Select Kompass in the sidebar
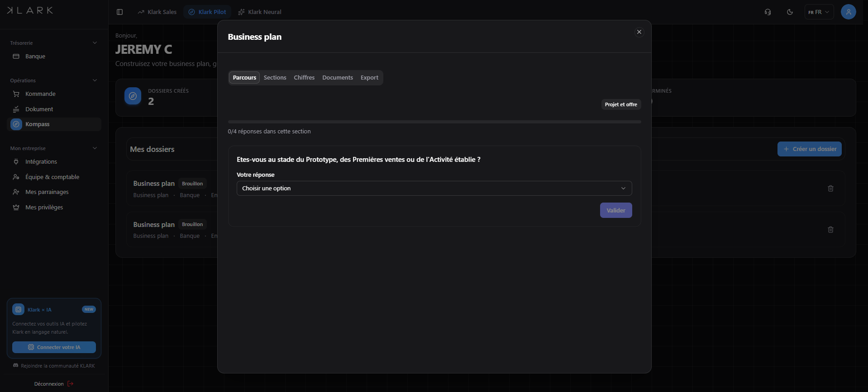The width and height of the screenshot is (868, 392). tap(54, 124)
